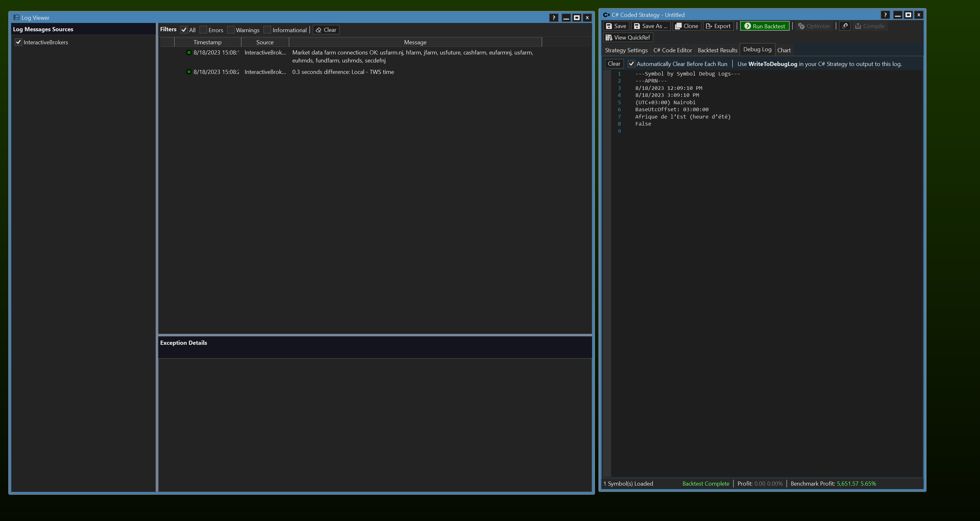Open View QuickRef reference
Image resolution: width=980 pixels, height=521 pixels.
628,37
